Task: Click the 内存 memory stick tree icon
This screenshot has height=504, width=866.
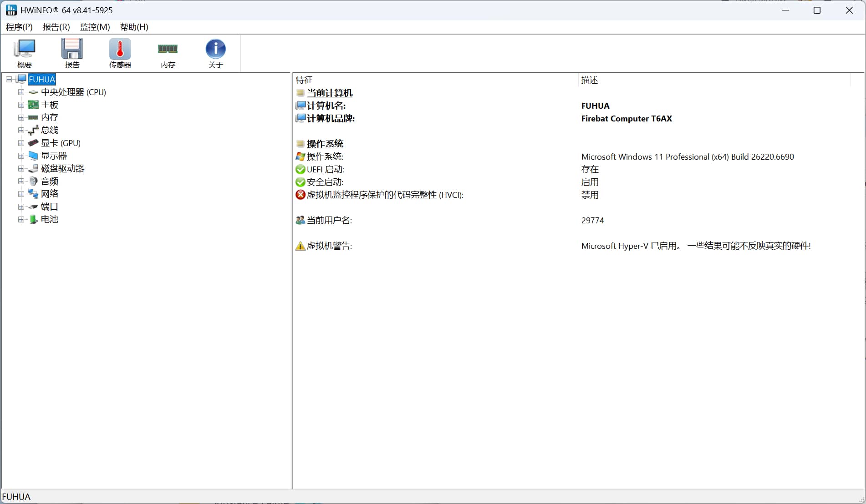Action: pos(33,117)
